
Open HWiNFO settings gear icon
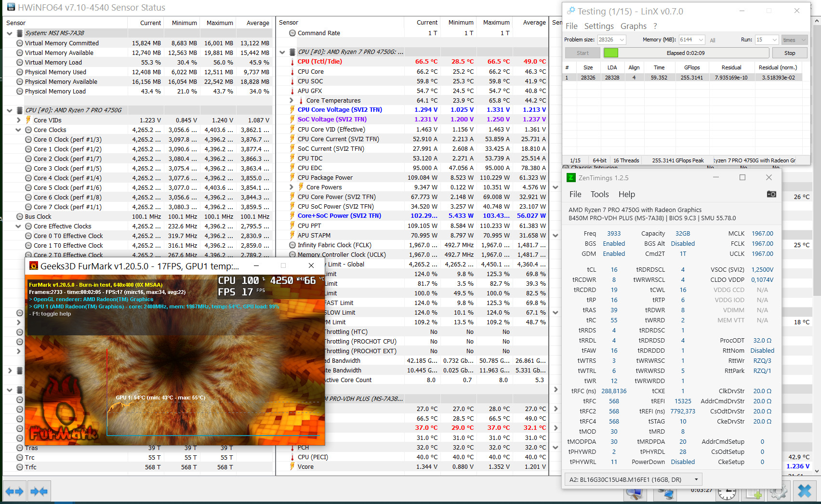click(778, 492)
